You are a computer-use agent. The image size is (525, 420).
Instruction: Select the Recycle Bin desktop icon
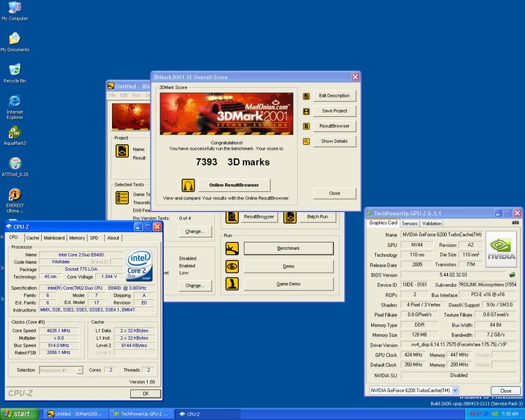[x=15, y=73]
